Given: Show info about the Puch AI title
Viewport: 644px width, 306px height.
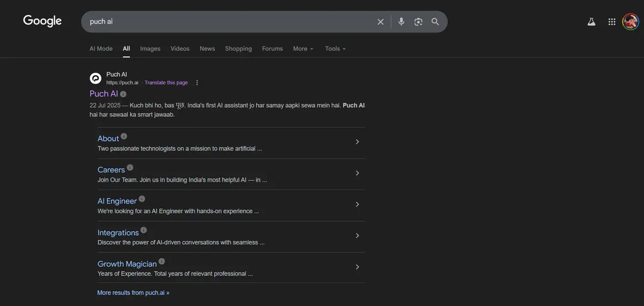Looking at the screenshot, I should (123, 94).
